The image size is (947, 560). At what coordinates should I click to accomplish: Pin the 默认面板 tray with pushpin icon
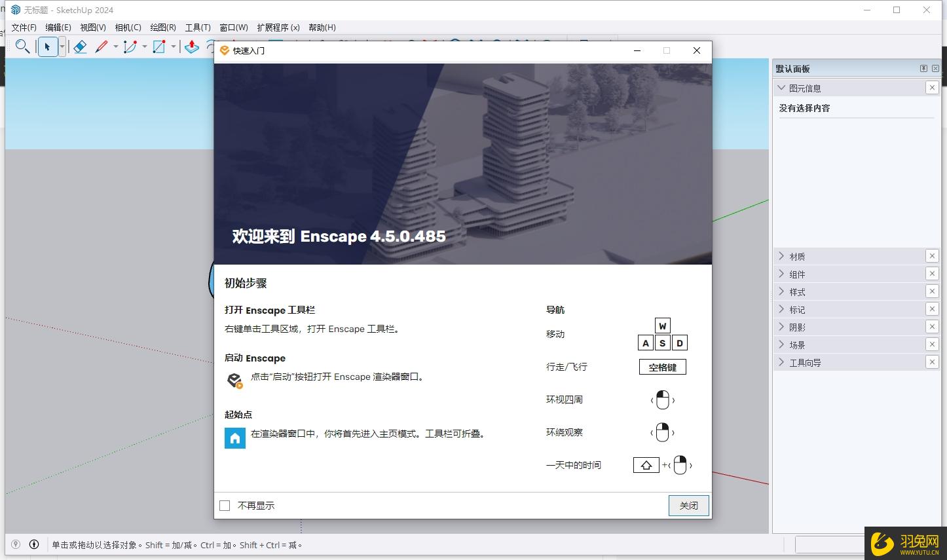tap(923, 69)
